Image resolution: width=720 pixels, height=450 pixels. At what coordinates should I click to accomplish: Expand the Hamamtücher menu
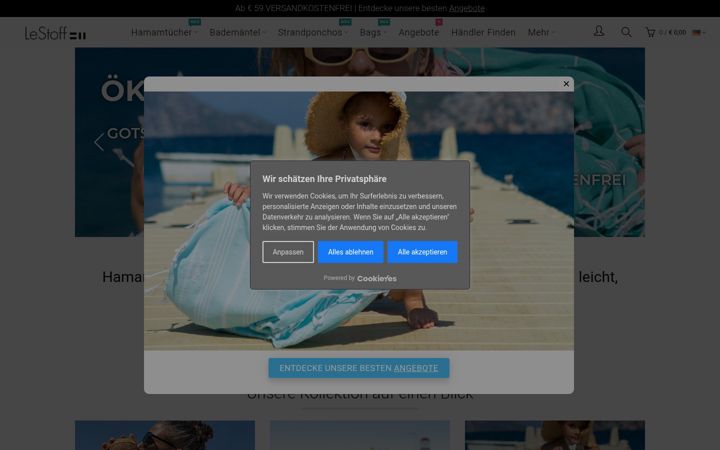[x=164, y=33]
